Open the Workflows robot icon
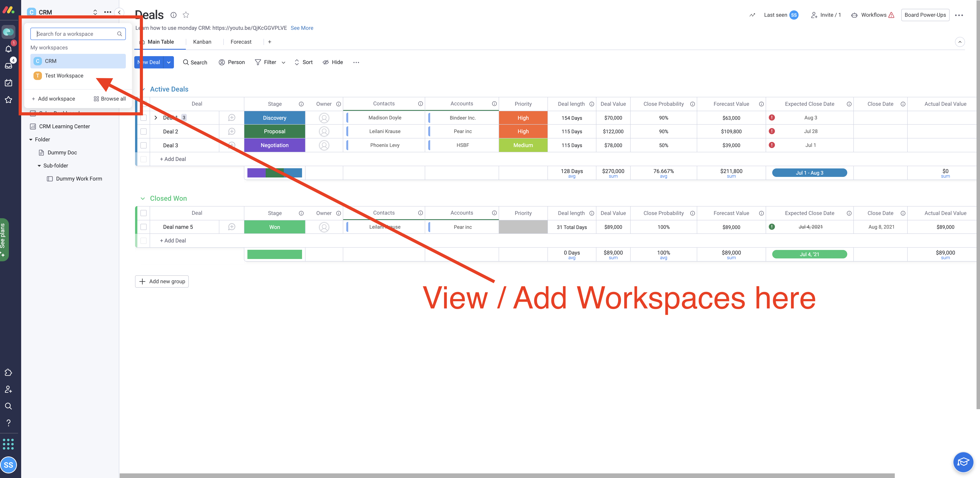The height and width of the screenshot is (478, 980). point(854,15)
